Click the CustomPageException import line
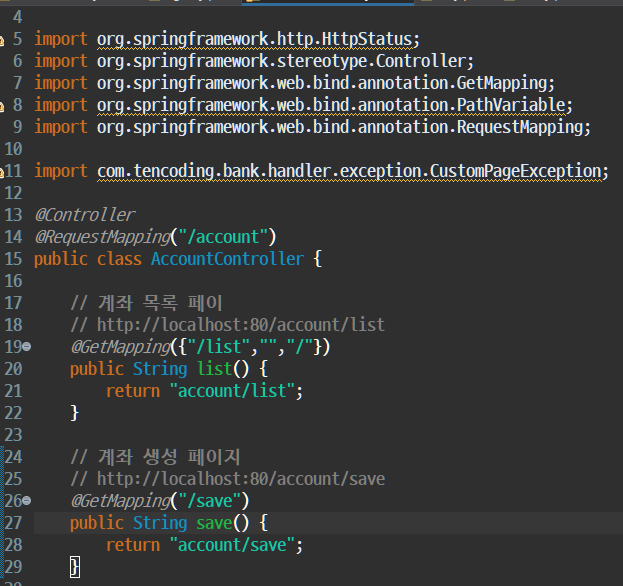Image resolution: width=623 pixels, height=586 pixels. (321, 171)
